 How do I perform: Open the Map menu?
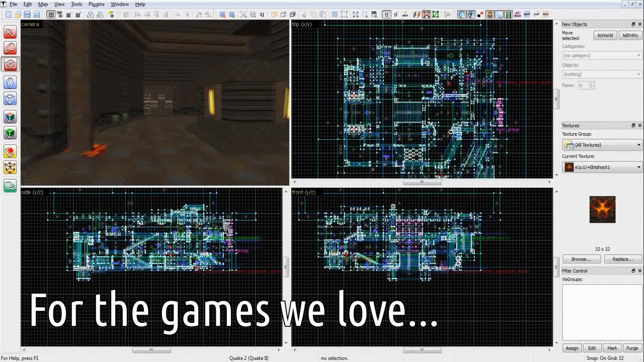click(x=43, y=4)
